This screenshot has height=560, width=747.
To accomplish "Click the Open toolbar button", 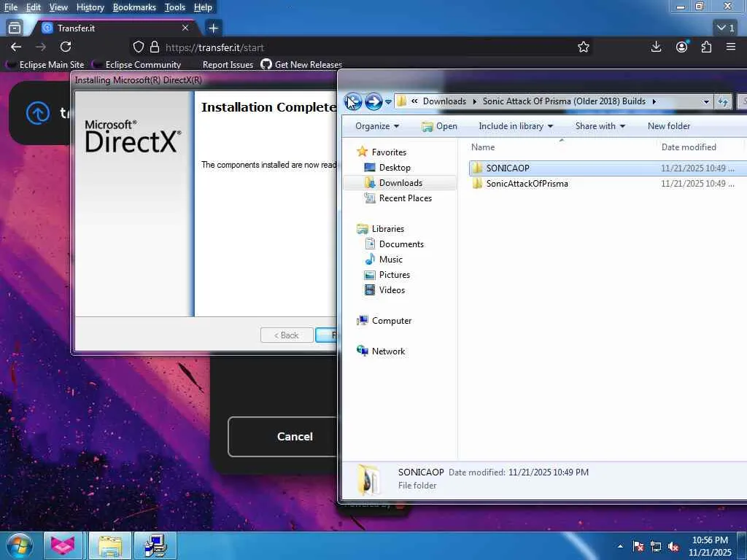I will coord(439,126).
